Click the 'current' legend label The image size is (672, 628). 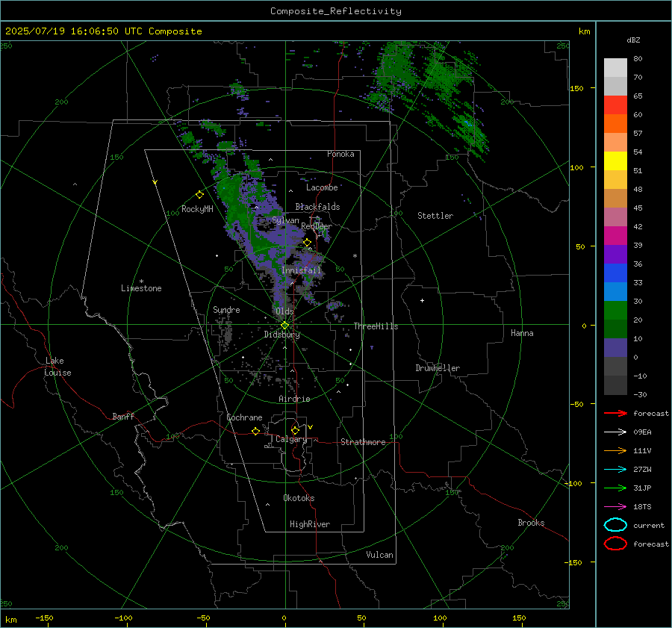tap(649, 526)
